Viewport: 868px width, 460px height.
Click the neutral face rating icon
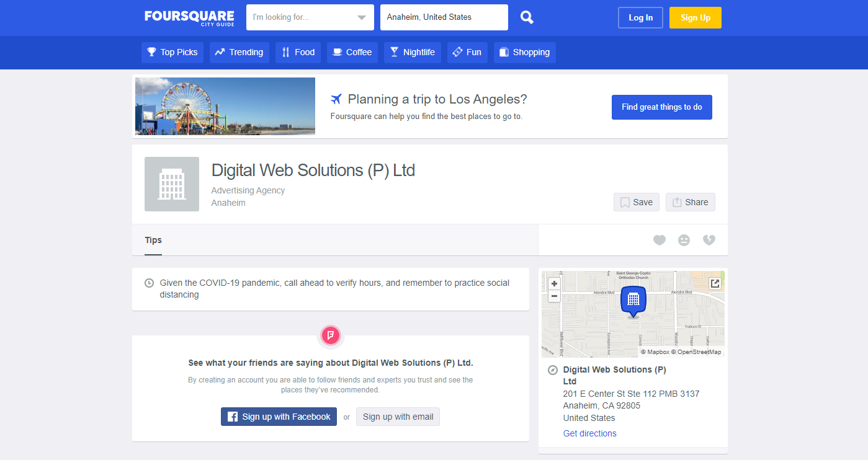684,240
